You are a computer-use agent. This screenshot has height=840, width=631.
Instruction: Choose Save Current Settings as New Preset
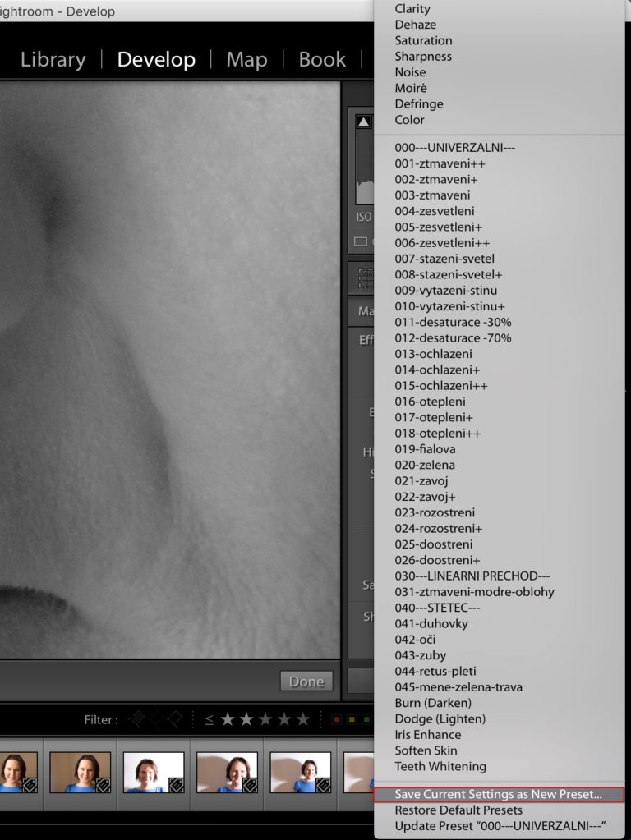pos(498,794)
